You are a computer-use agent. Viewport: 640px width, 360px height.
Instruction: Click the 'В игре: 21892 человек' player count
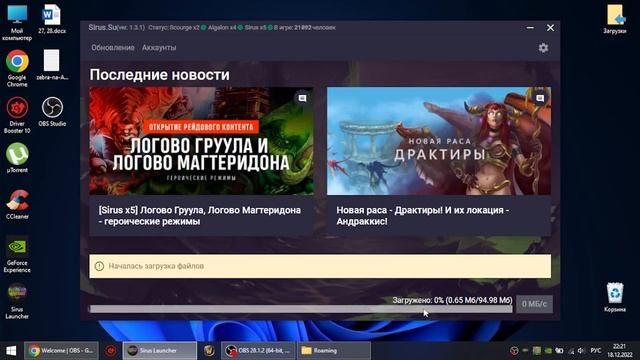(x=305, y=27)
